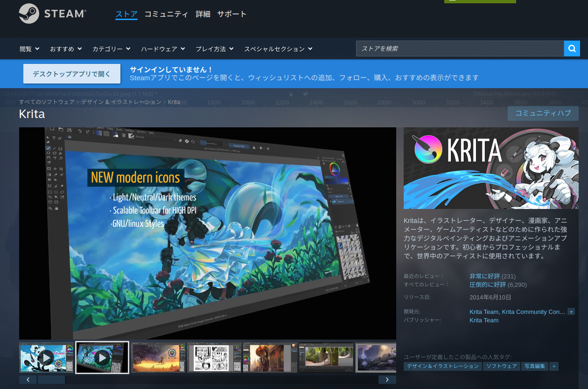The height and width of the screenshot is (389, 588).
Task: Click the thumbnail strip left arrow
Action: pos(28,380)
